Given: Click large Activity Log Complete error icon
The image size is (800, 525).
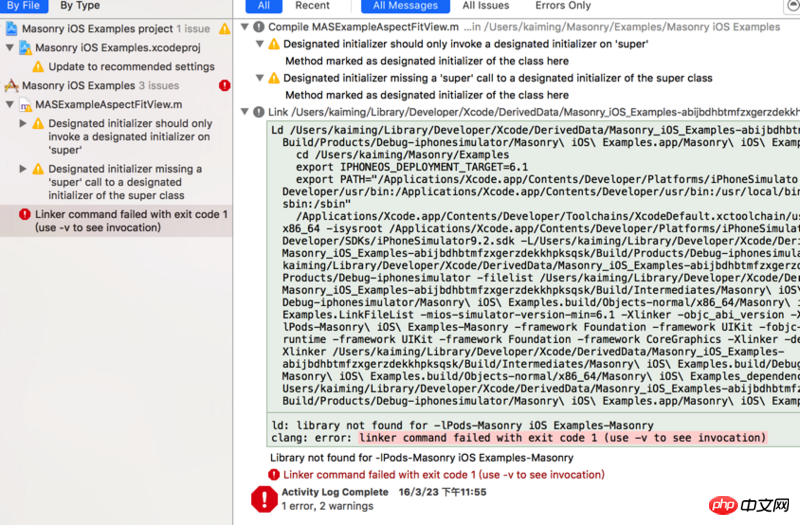Looking at the screenshot, I should coord(264,498).
